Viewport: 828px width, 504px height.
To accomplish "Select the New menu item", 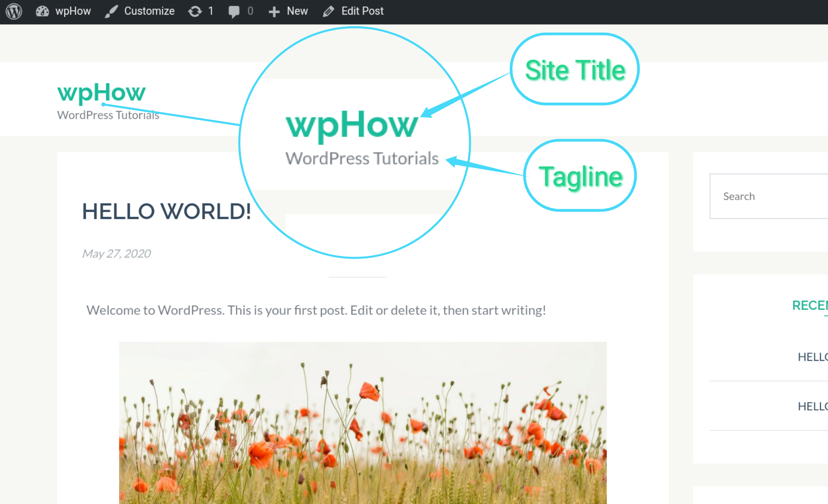I will click(x=290, y=11).
